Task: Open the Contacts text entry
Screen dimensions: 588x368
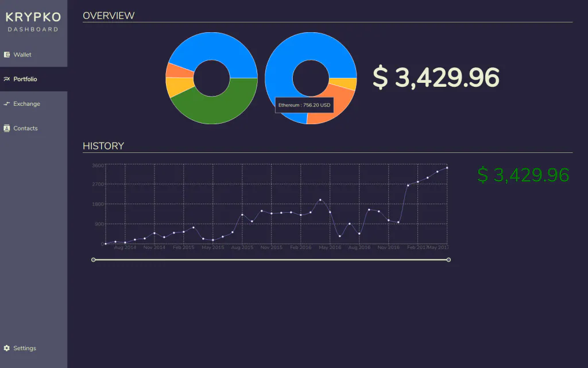Action: tap(25, 128)
